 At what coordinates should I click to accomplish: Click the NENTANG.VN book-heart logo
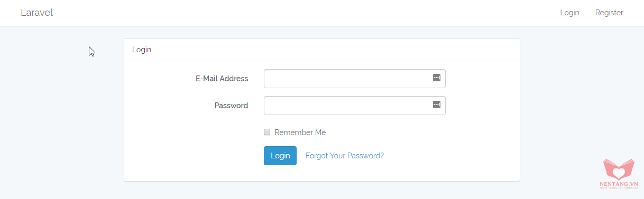619,169
